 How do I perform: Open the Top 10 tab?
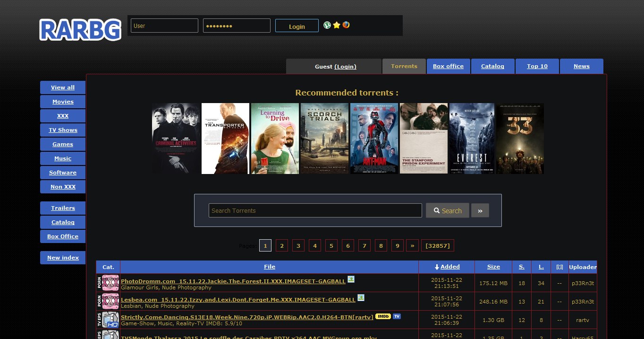click(x=537, y=66)
